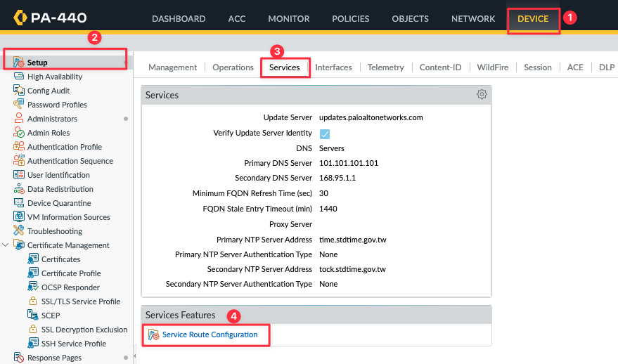Open Config Audit from the sidebar
The image size is (618, 364).
(x=49, y=91)
